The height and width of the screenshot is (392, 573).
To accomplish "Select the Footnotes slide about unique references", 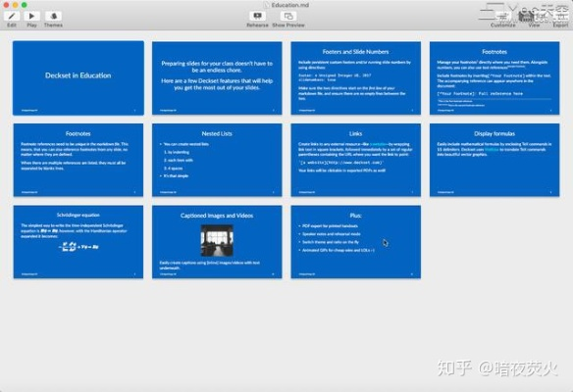I will coord(78,160).
